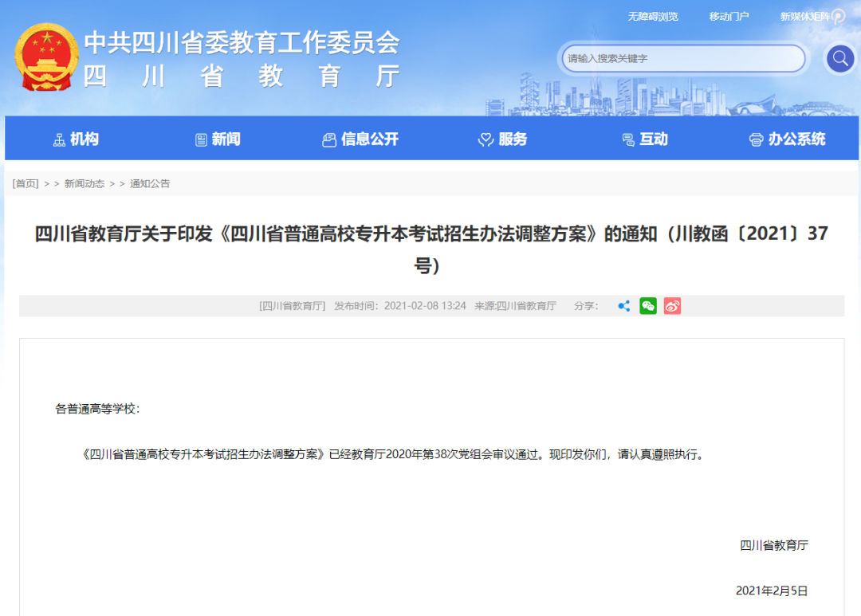Click the paragraph mentioning 第38次党组会
This screenshot has height=616, width=861.
393,454
